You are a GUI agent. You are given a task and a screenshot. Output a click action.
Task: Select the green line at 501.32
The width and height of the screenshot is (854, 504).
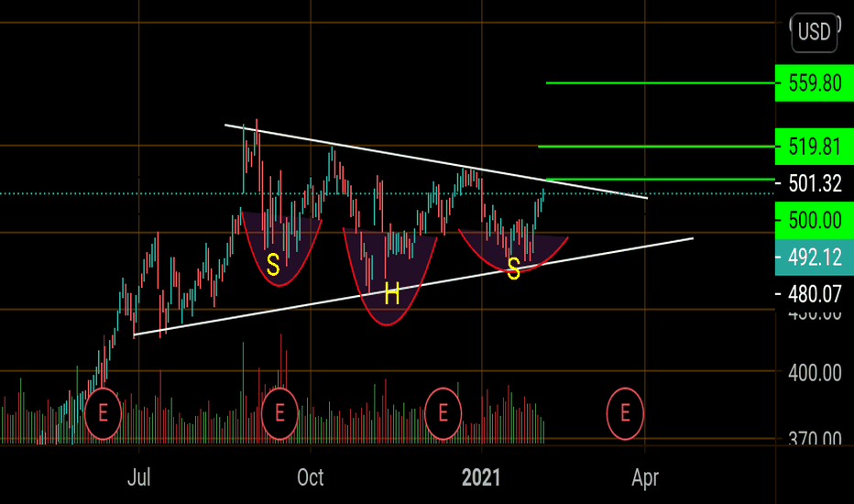click(660, 179)
